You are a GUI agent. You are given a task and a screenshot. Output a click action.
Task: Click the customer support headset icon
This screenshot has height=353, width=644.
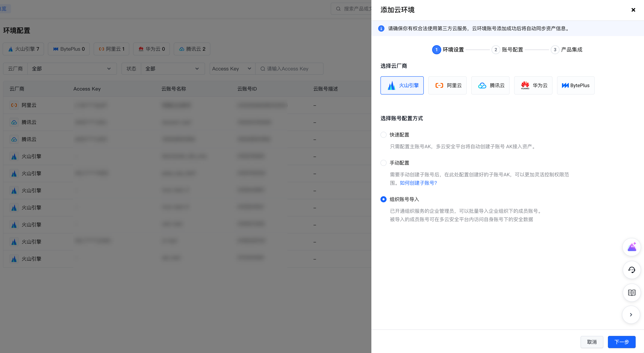pyautogui.click(x=631, y=270)
